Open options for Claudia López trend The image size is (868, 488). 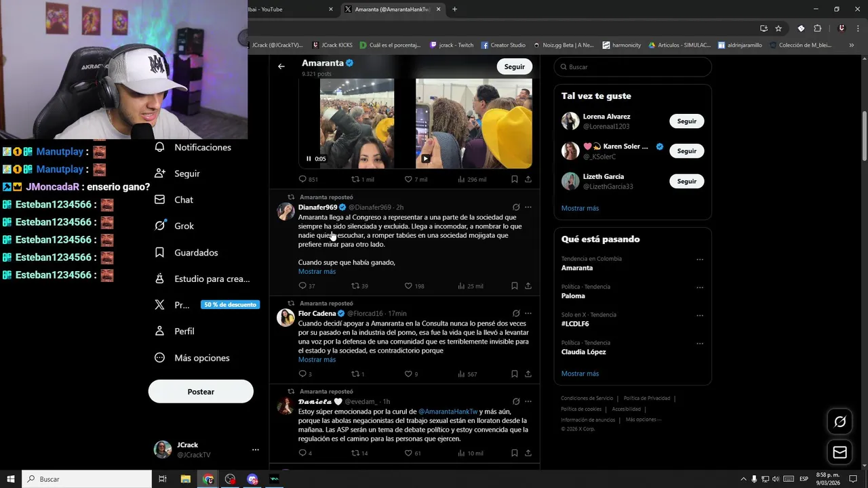click(700, 344)
